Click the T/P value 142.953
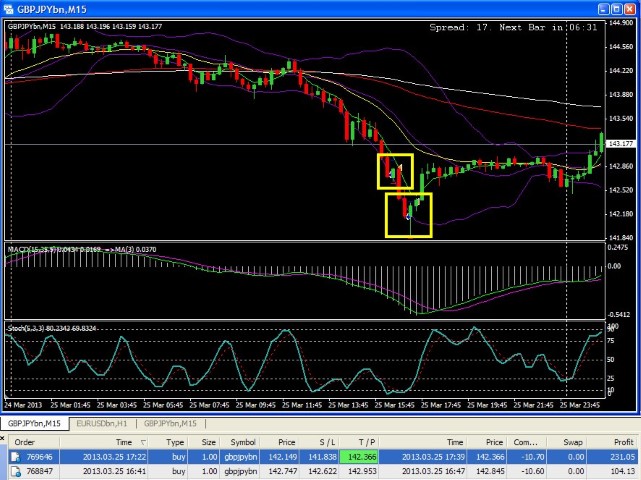The width and height of the screenshot is (641, 480). point(362,471)
